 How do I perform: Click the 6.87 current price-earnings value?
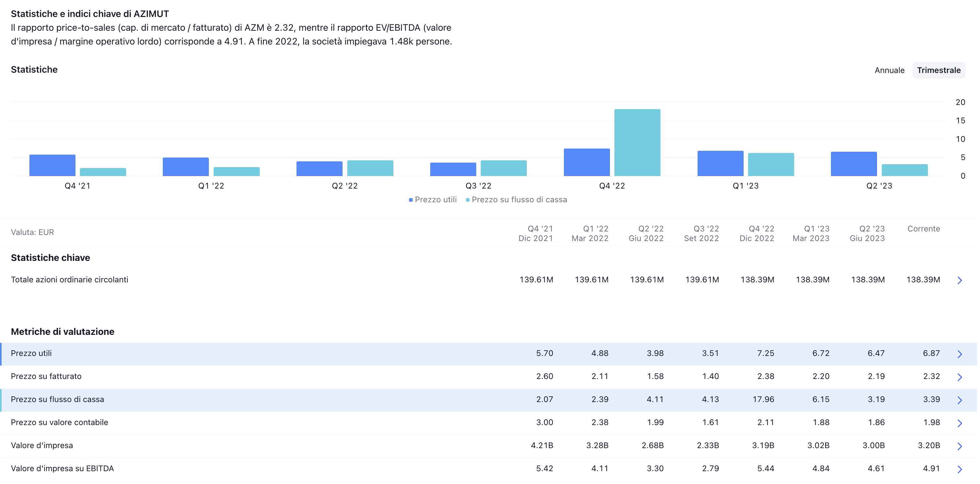click(x=931, y=353)
